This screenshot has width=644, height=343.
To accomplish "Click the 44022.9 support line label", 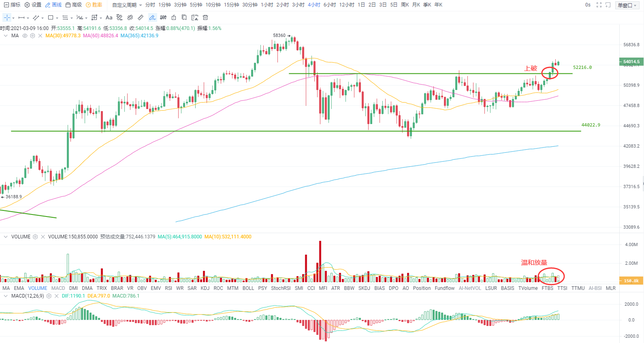I will point(591,125).
